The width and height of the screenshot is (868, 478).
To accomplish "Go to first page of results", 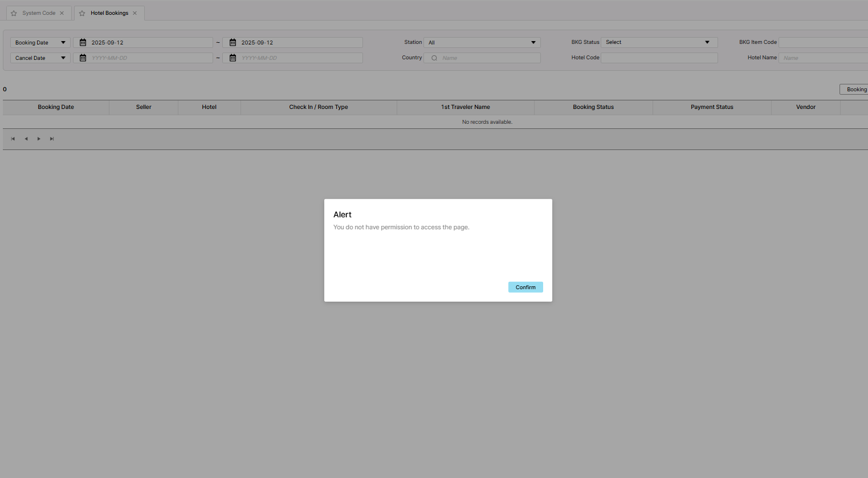I will click(13, 139).
